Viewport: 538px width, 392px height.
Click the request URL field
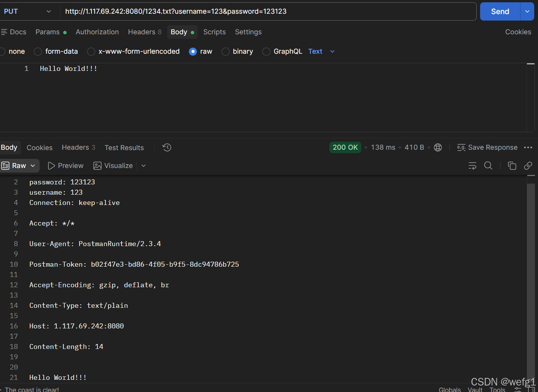point(268,11)
